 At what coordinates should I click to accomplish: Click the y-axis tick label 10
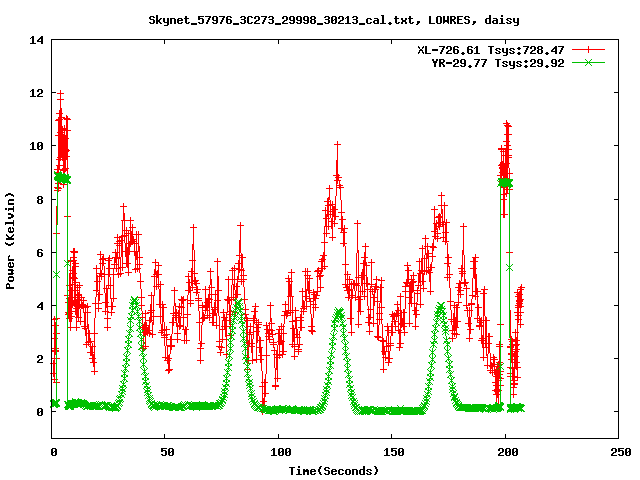pos(36,146)
